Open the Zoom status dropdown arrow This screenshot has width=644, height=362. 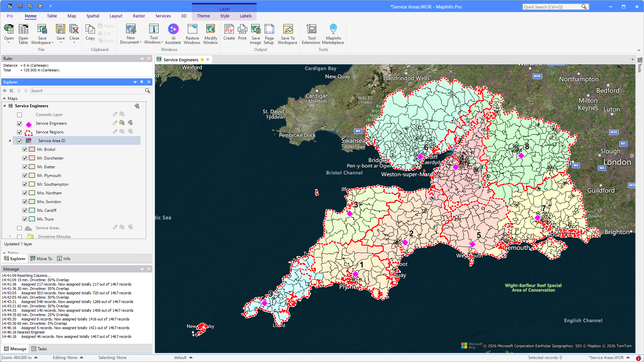[x=36, y=358]
